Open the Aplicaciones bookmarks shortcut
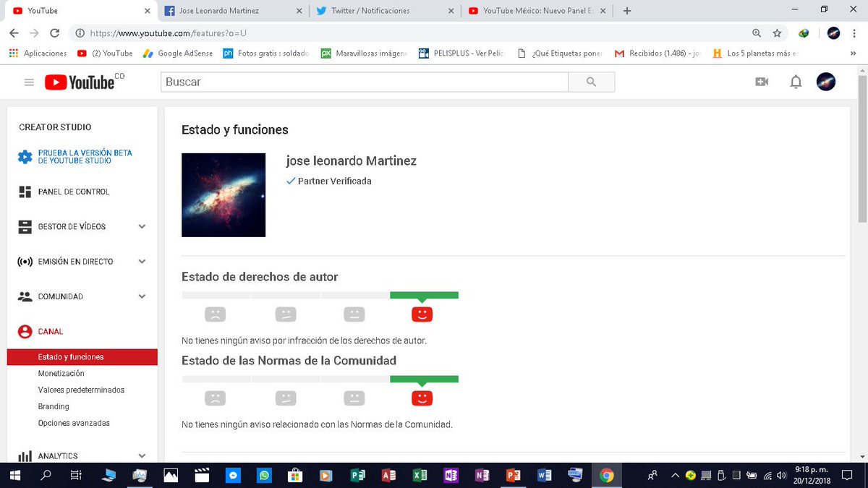 click(38, 53)
